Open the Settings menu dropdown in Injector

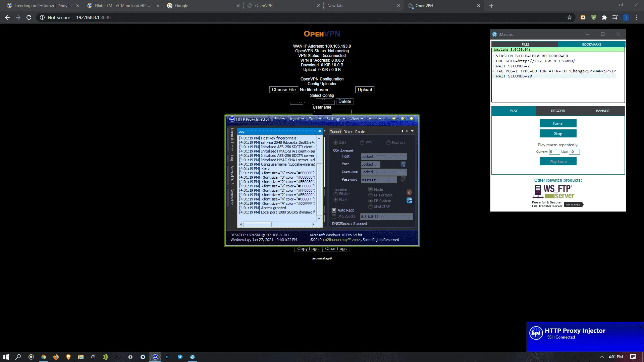coord(336,119)
